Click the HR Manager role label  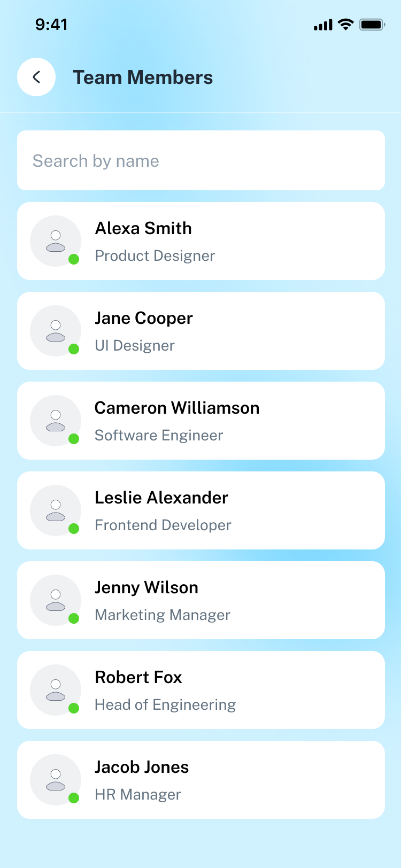138,794
